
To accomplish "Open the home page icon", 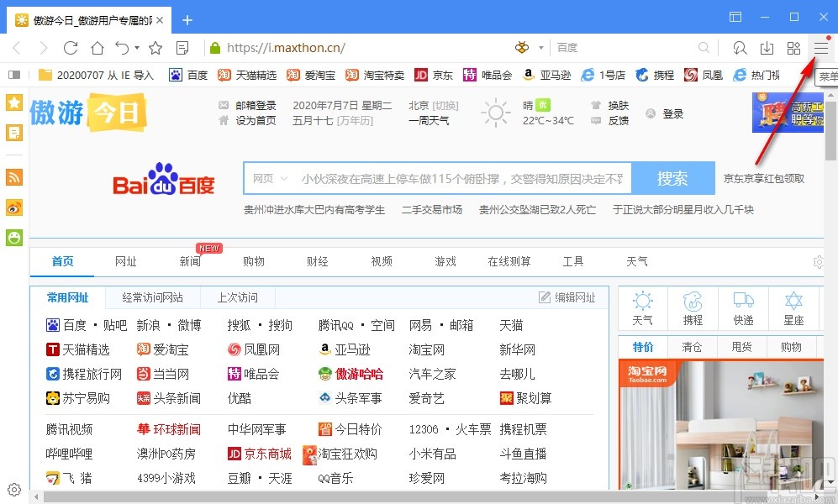I will 98,48.
